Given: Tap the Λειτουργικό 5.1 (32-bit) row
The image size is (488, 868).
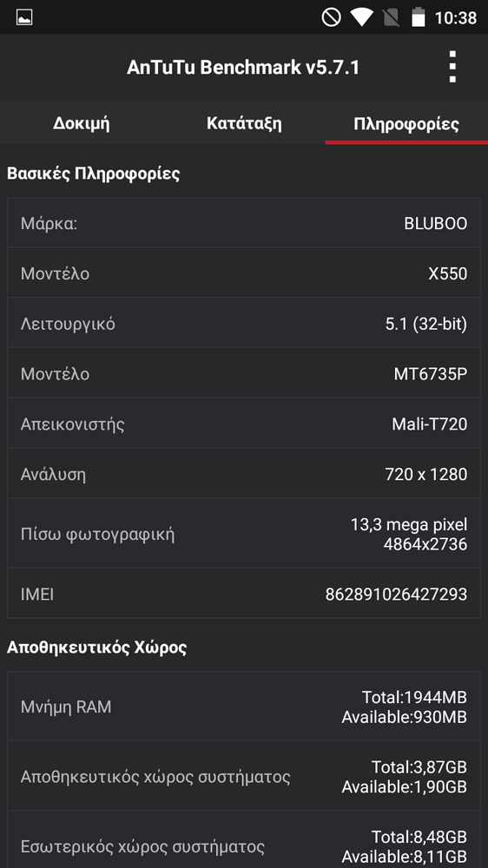Looking at the screenshot, I should point(244,323).
